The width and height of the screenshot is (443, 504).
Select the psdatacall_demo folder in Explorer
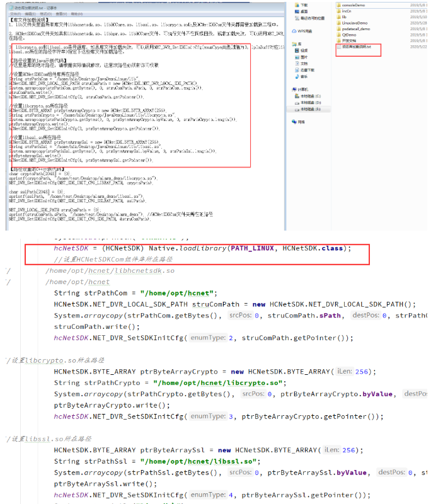pos(354,29)
